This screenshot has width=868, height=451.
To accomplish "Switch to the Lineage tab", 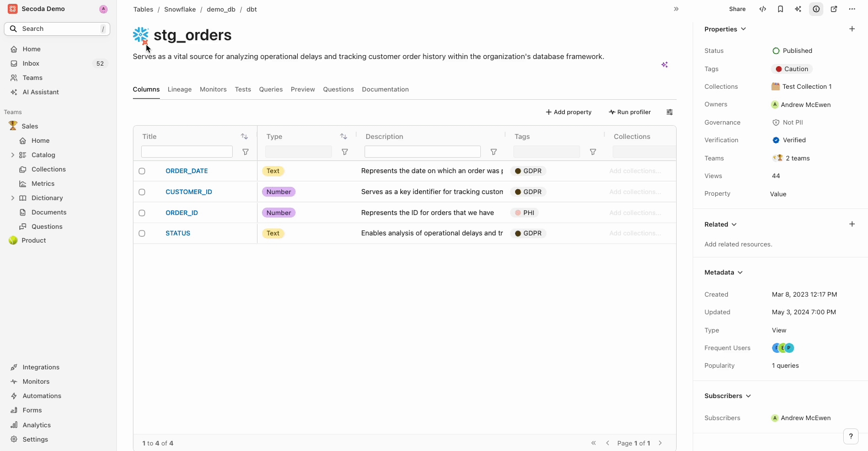I will (179, 90).
